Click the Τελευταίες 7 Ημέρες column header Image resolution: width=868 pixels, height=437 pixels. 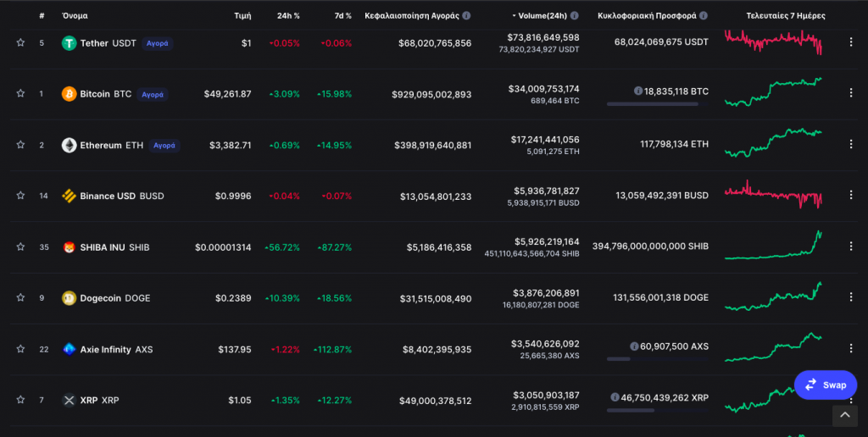coord(786,15)
